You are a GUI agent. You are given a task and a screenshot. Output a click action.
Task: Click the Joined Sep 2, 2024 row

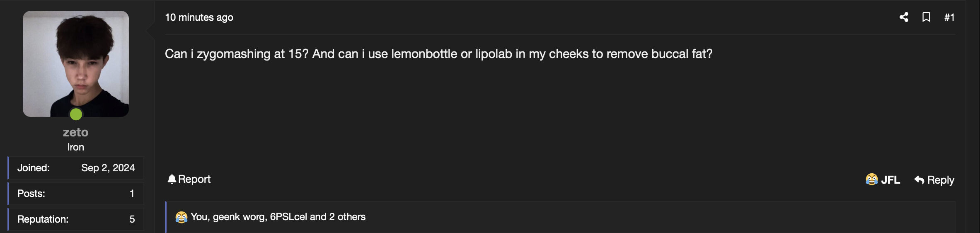point(76,168)
